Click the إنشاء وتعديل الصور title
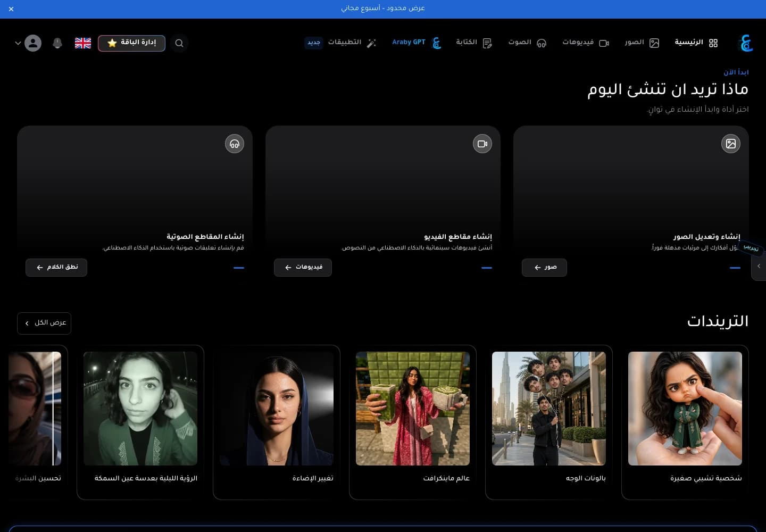 pyautogui.click(x=706, y=237)
